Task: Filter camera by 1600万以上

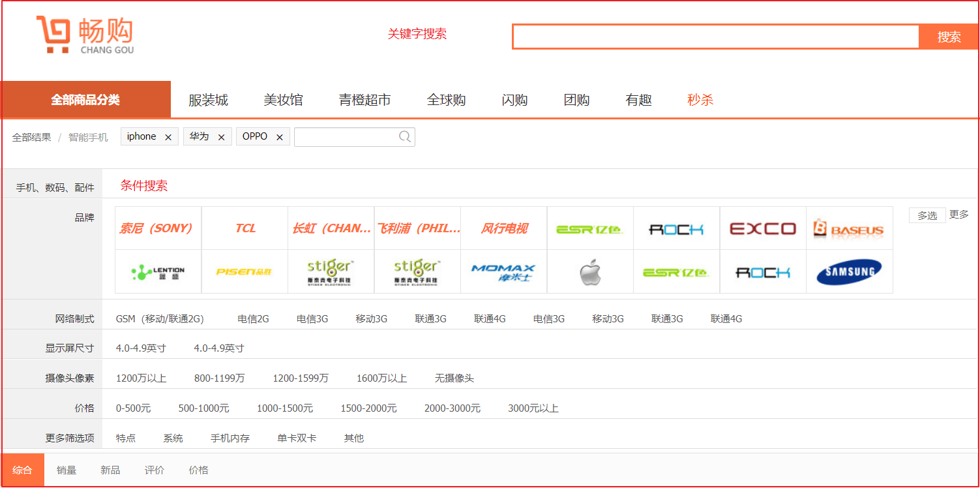Action: click(x=381, y=378)
